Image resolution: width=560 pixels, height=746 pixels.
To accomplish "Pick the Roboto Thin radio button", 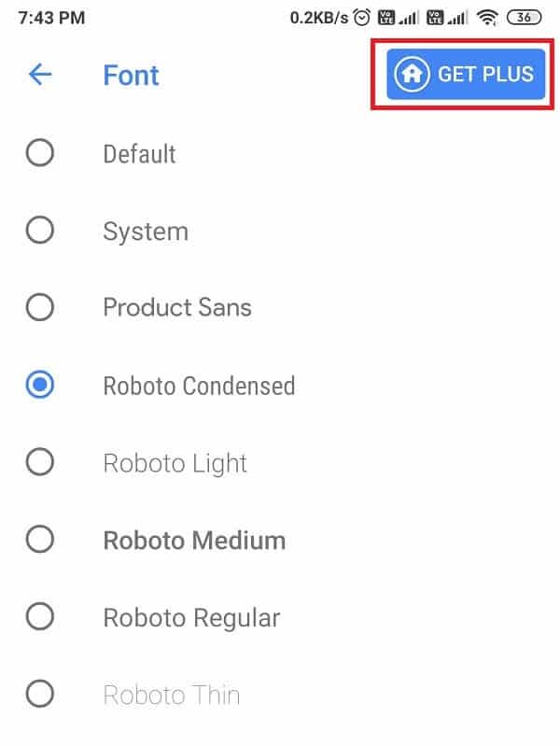I will click(x=40, y=695).
